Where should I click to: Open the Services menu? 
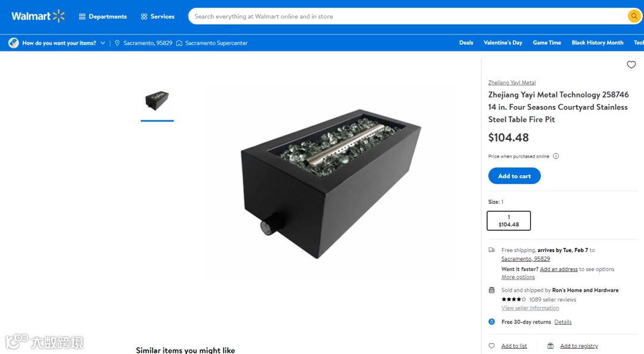157,17
